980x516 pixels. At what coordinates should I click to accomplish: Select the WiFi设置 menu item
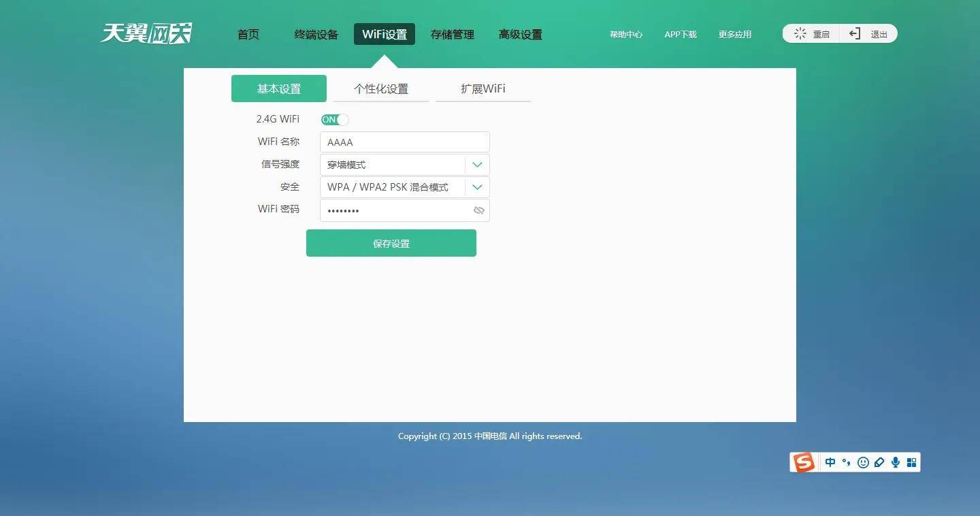tap(385, 34)
